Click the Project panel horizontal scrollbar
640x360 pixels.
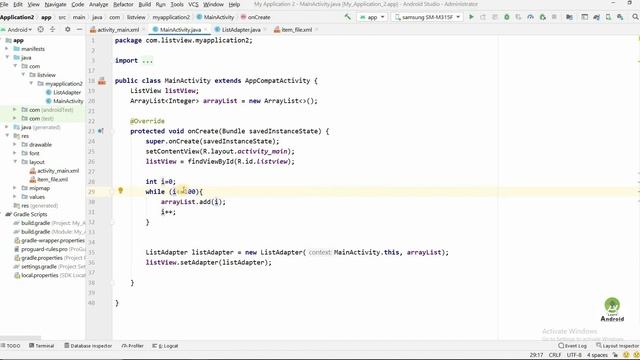tap(20, 338)
